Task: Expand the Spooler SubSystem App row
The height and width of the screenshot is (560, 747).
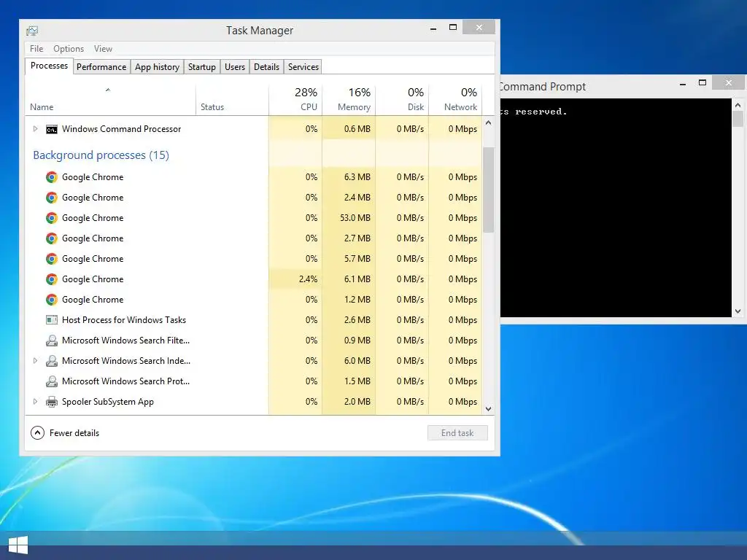Action: (35, 402)
